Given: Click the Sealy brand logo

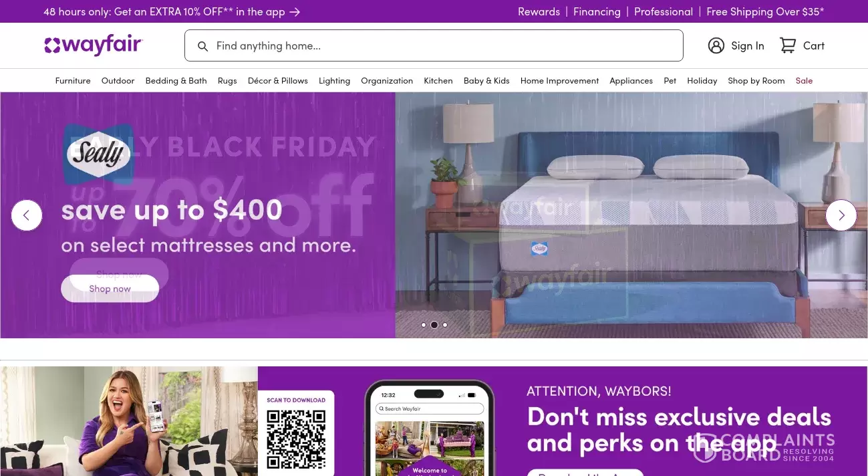Looking at the screenshot, I should [98, 154].
